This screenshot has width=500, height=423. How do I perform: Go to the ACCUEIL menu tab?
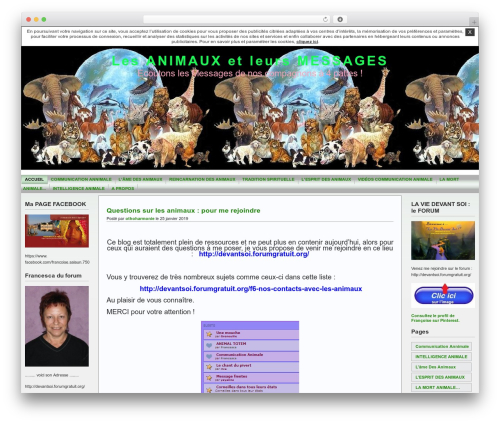[x=34, y=179]
